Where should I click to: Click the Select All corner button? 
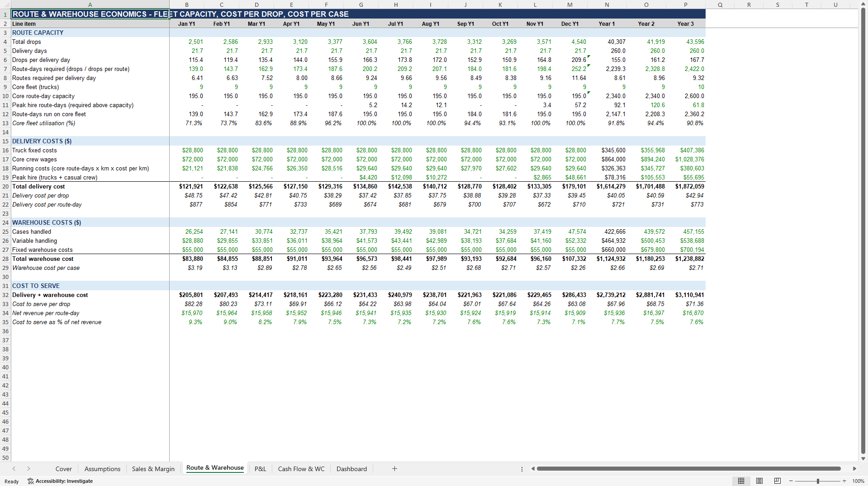5,5
